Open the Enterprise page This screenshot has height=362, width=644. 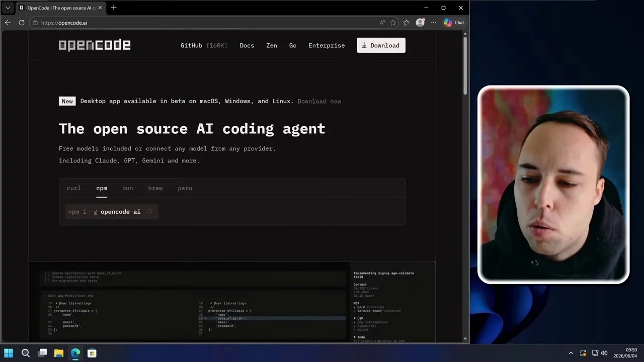(327, 45)
